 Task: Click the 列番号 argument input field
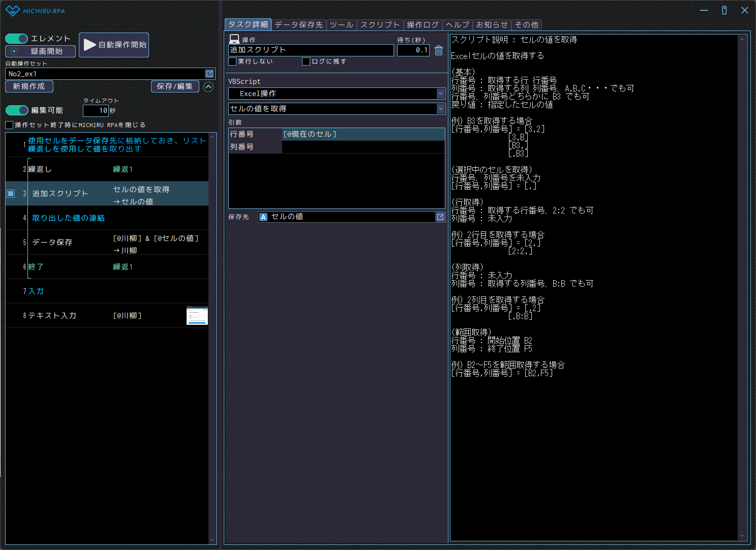363,147
